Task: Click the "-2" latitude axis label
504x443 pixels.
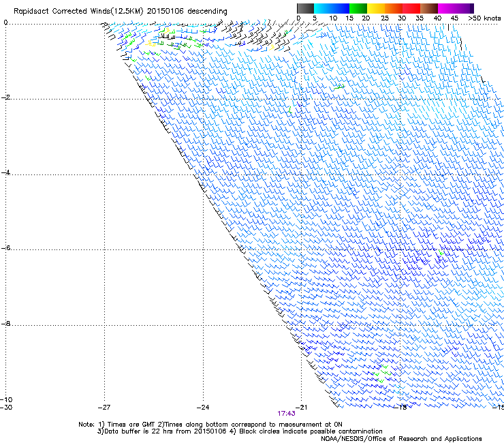Action: (x=5, y=97)
